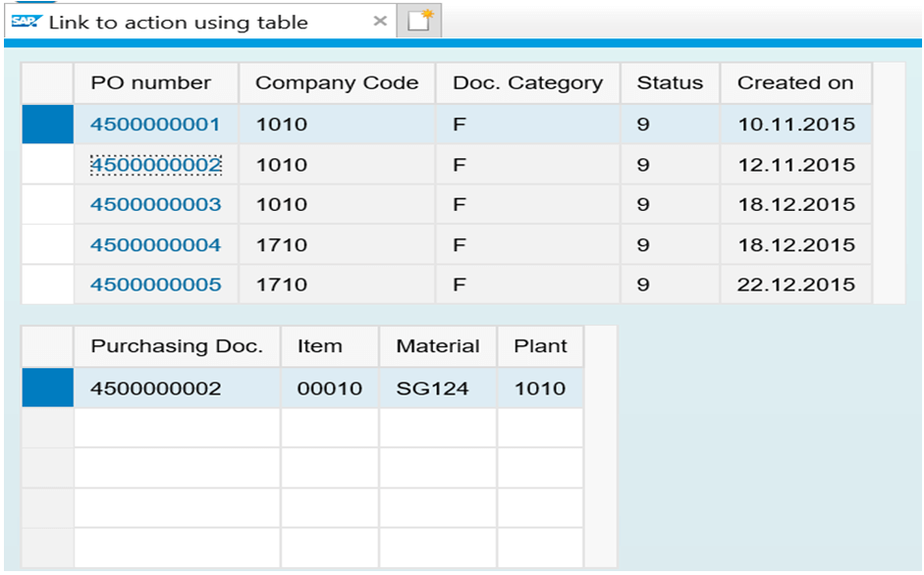
Task: Click Material cell SG124
Action: pyautogui.click(x=438, y=388)
